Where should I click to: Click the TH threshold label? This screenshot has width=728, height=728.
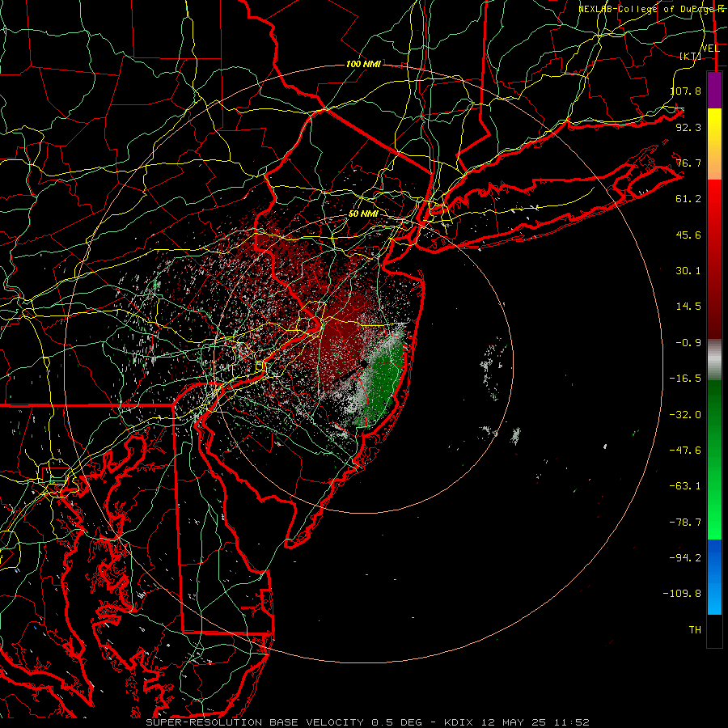695,630
